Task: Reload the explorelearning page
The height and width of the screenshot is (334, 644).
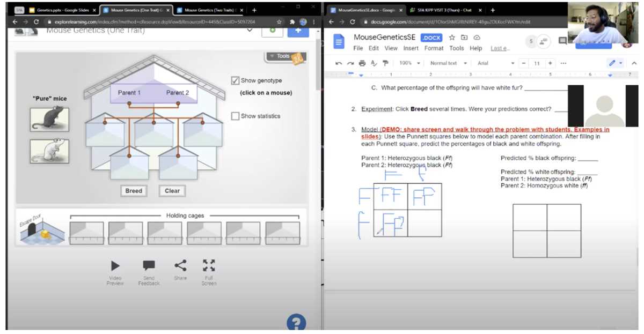Action: [x=36, y=21]
